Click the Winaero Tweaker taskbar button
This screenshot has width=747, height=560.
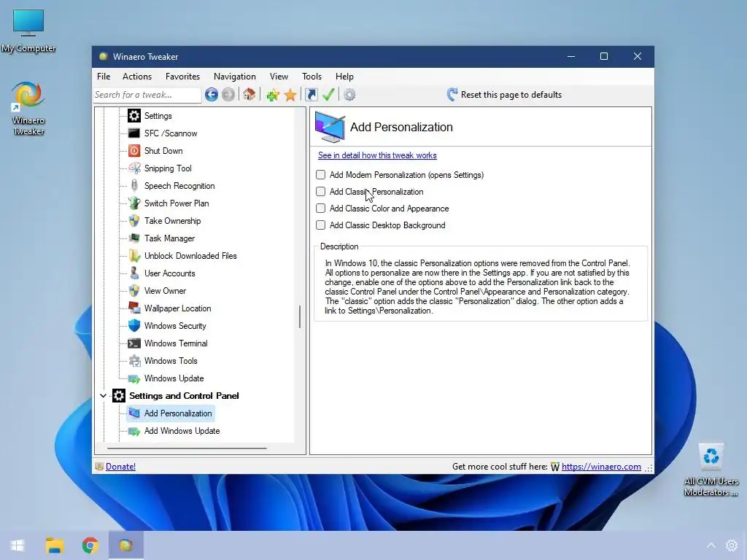pos(125,545)
